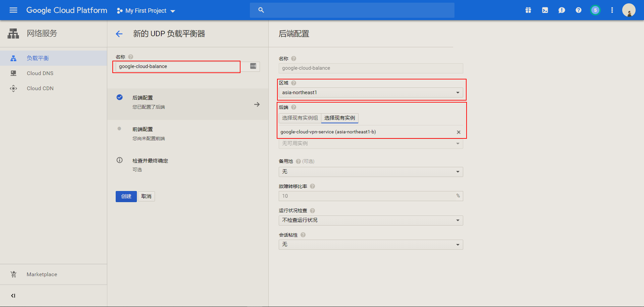Focus the top search input field
This screenshot has height=307, width=644.
pyautogui.click(x=352, y=10)
